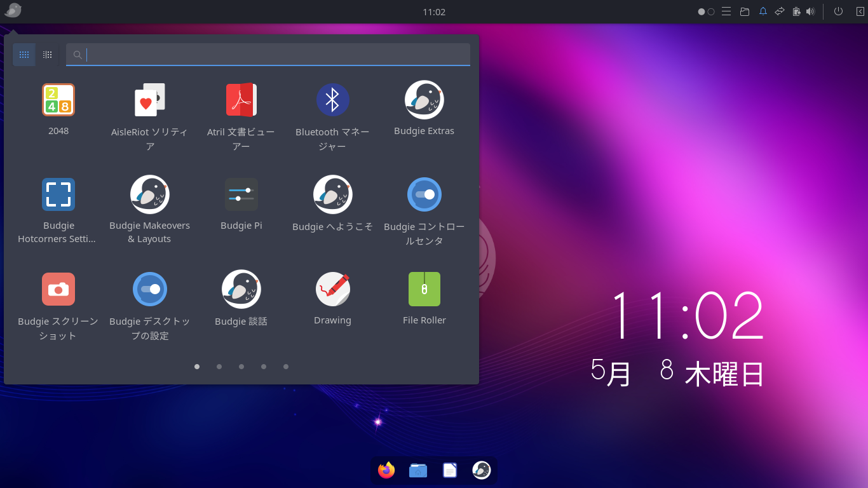Image resolution: width=868 pixels, height=488 pixels.
Task: Focus the application search field
Action: click(x=268, y=55)
